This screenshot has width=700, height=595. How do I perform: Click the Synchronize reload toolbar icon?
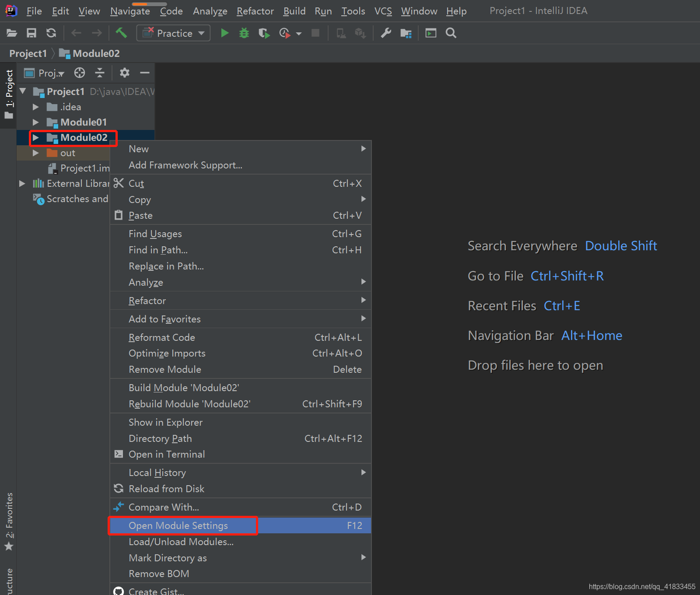coord(51,33)
